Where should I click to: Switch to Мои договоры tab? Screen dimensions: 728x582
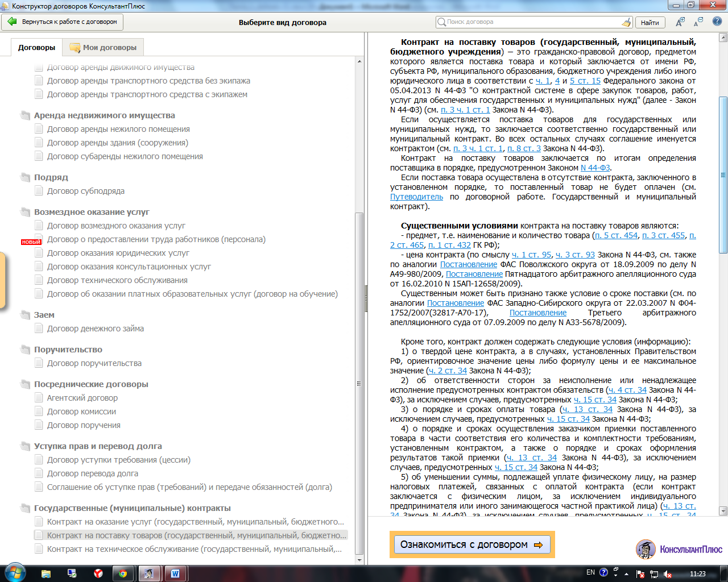click(x=103, y=48)
